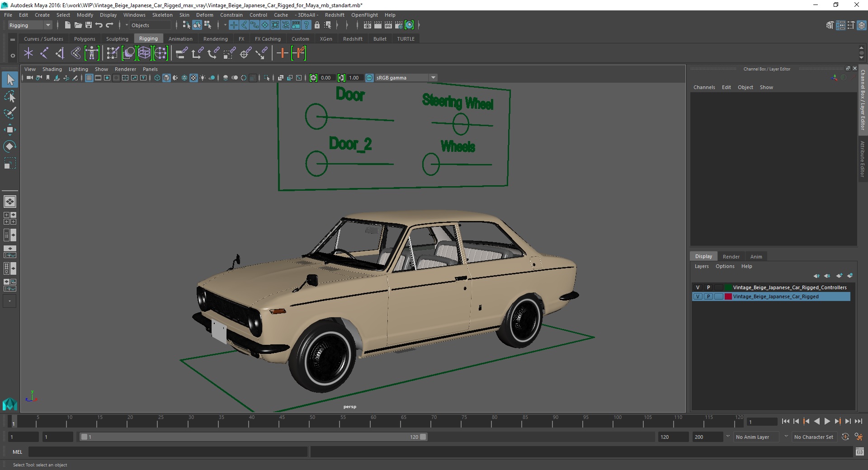The width and height of the screenshot is (868, 470).
Task: Click the Create Locator shelf icon
Action: (28, 53)
